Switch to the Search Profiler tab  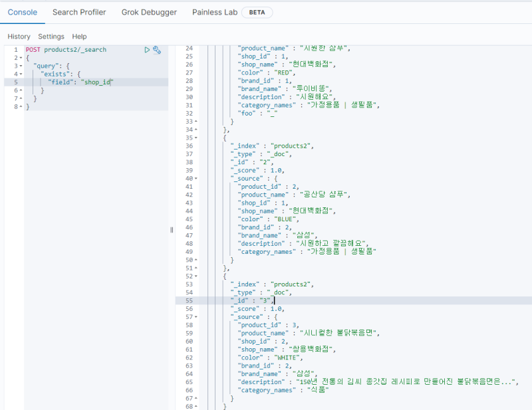click(x=78, y=12)
